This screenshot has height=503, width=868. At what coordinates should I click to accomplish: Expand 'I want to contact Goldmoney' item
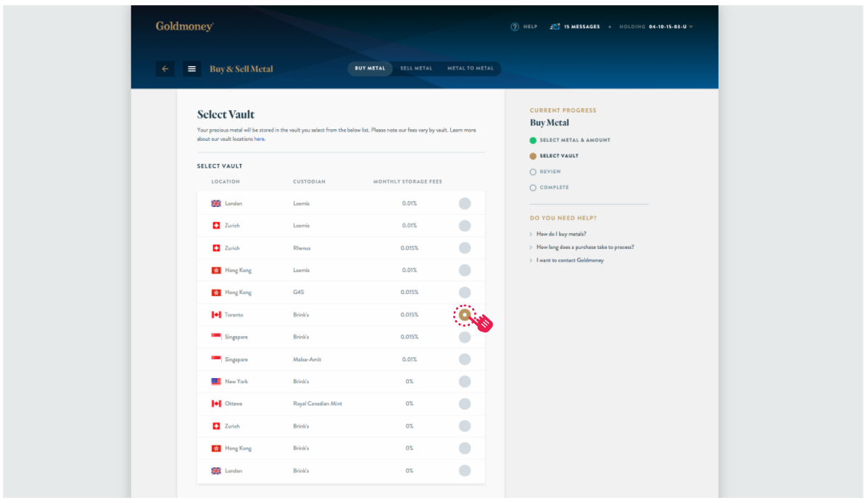(570, 261)
